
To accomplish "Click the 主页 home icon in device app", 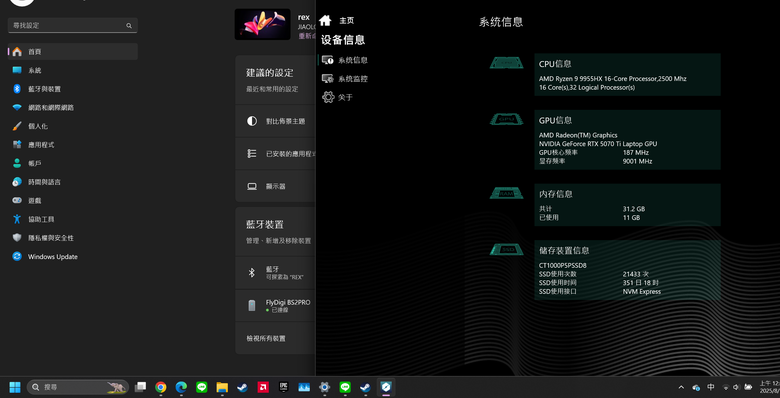I will 325,20.
